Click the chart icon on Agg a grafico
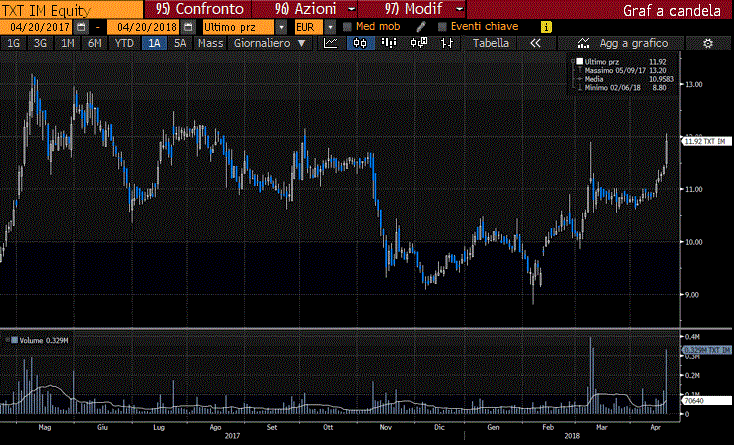 (583, 44)
